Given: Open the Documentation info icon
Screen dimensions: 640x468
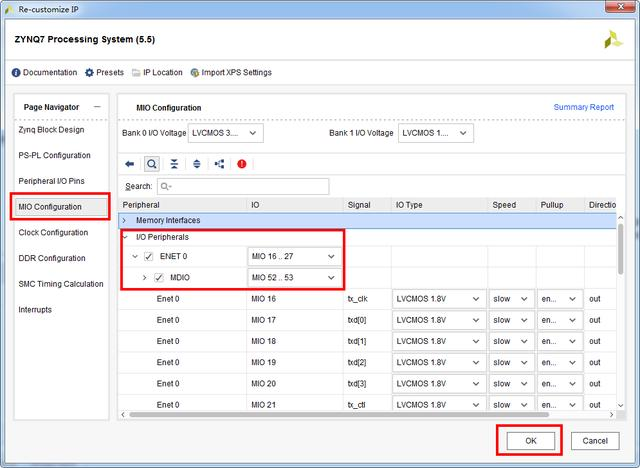Looking at the screenshot, I should click(x=16, y=73).
